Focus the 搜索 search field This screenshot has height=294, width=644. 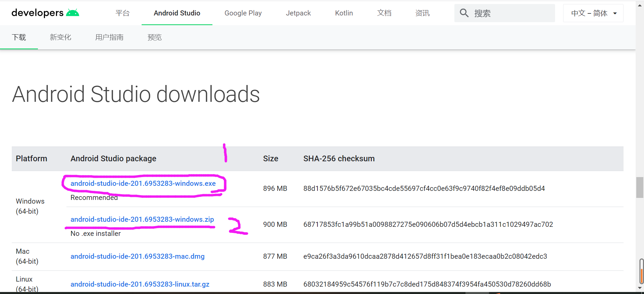point(505,13)
